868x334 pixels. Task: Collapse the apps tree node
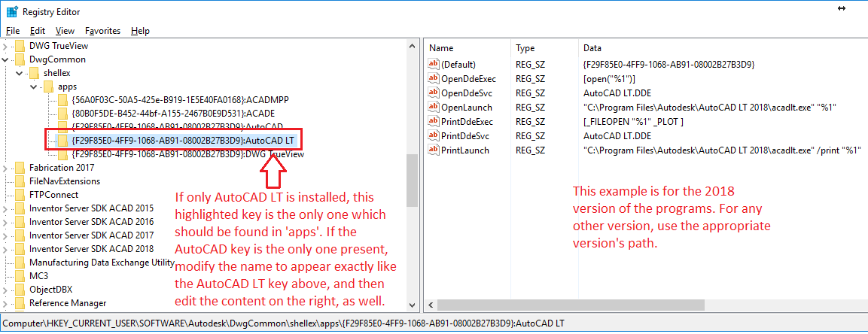(34, 87)
